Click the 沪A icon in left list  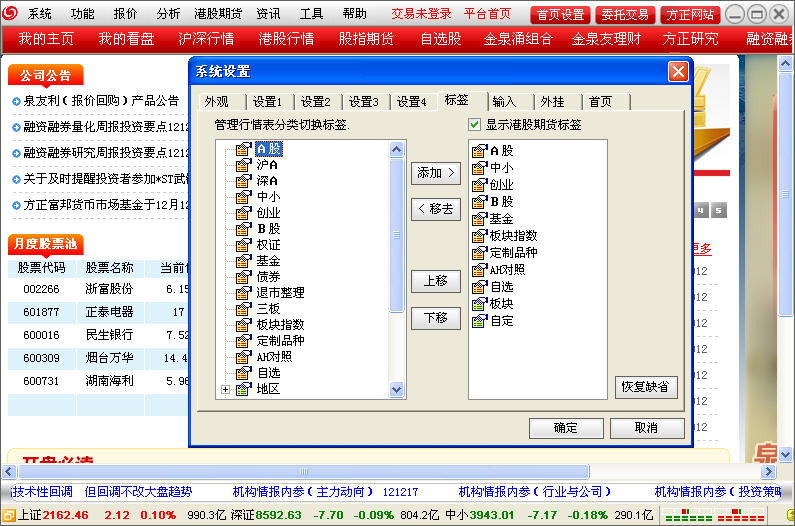click(242, 165)
